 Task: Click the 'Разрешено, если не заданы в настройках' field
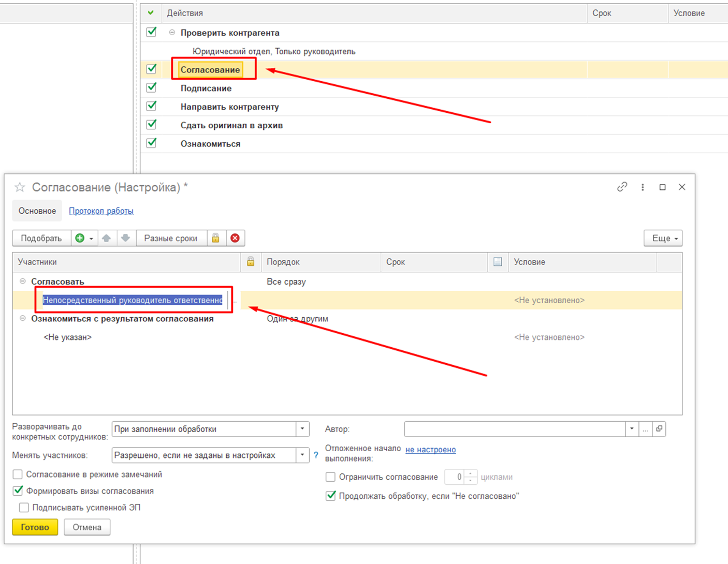(204, 455)
